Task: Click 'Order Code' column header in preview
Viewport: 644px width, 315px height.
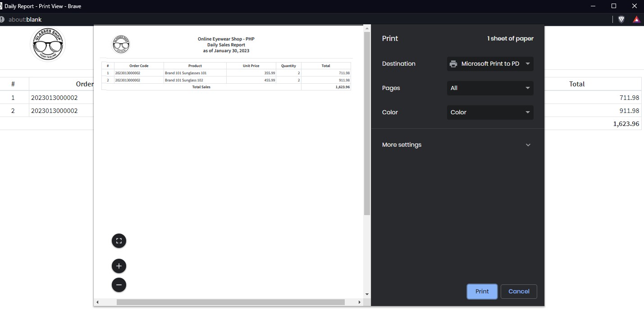Action: (x=139, y=66)
